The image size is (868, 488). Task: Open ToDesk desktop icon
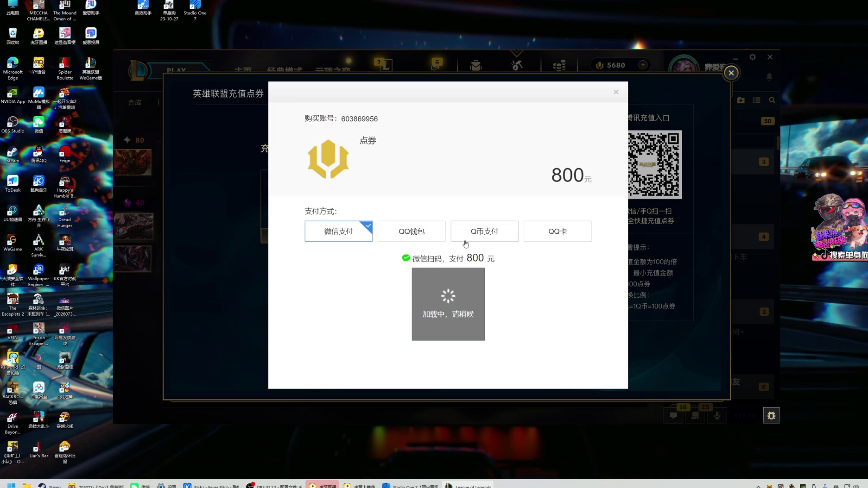pos(13,184)
